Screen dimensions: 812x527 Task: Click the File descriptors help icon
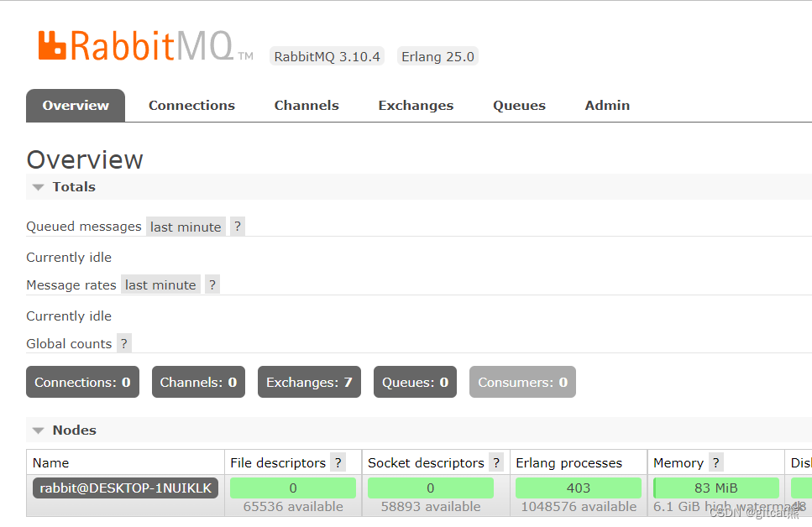tap(338, 462)
